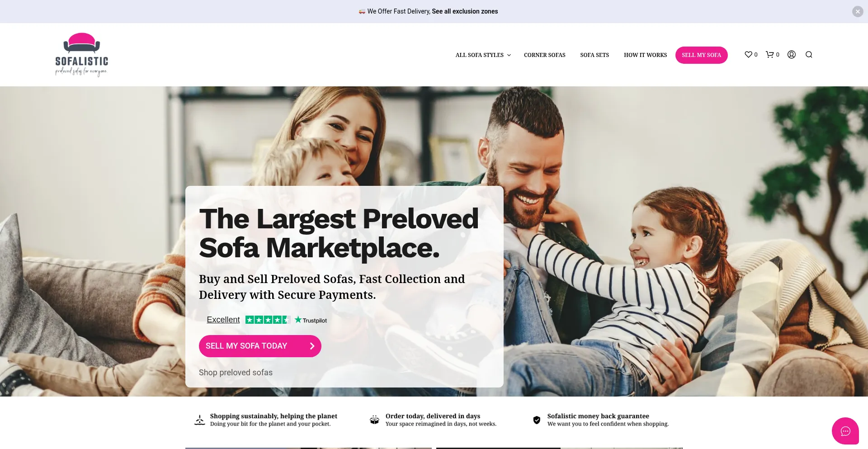Click the delivery box icon
The image size is (868, 449).
(x=374, y=420)
